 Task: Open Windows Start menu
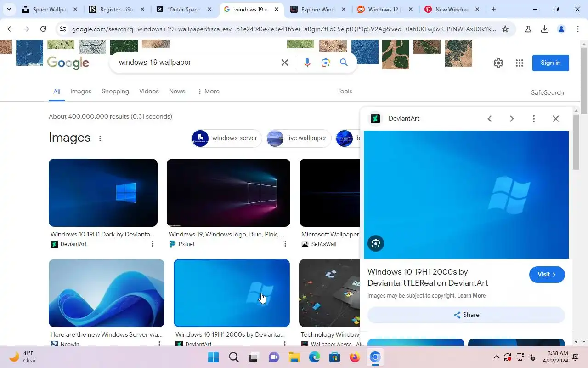point(213,357)
